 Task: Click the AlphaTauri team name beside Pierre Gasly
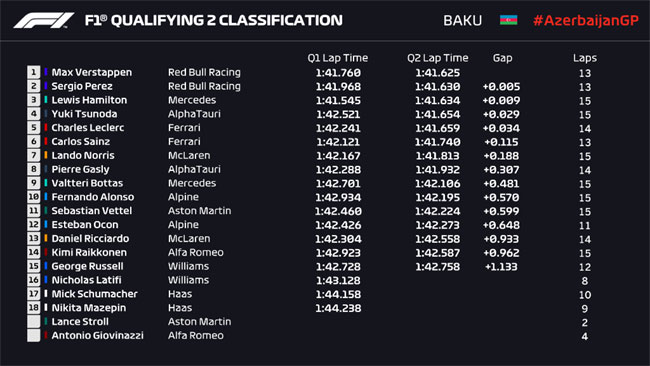click(x=194, y=169)
